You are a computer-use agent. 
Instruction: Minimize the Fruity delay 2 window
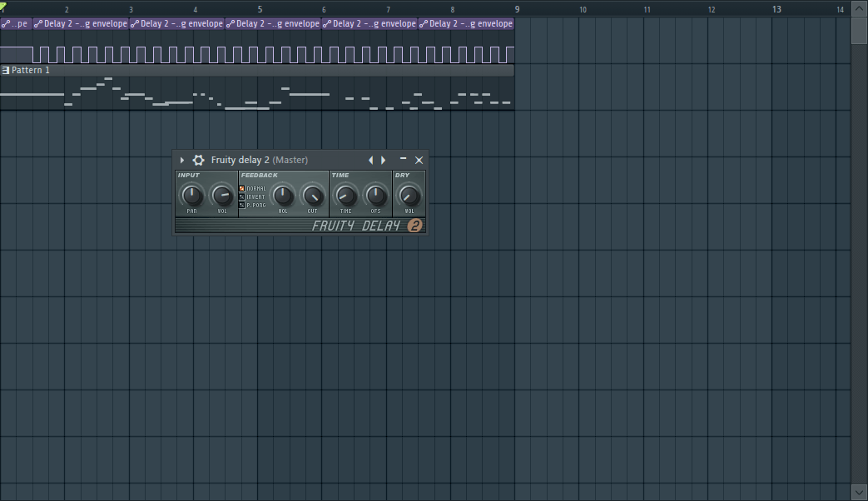click(x=404, y=160)
